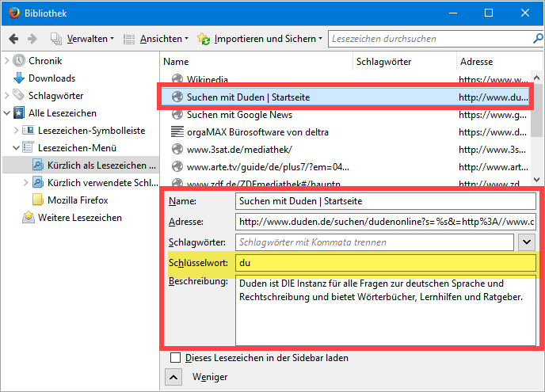Screen dimensions: 545x392
Task: Click the Schlagwörter input field
Action: click(x=375, y=242)
